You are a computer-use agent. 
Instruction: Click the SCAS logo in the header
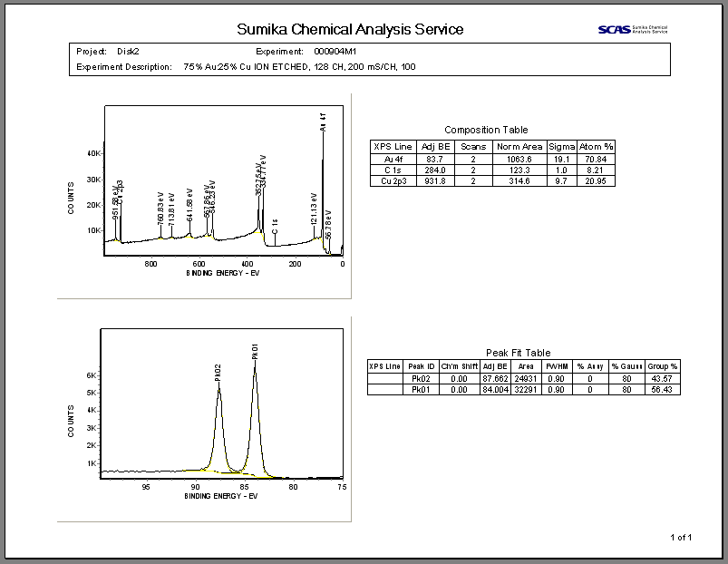point(633,29)
